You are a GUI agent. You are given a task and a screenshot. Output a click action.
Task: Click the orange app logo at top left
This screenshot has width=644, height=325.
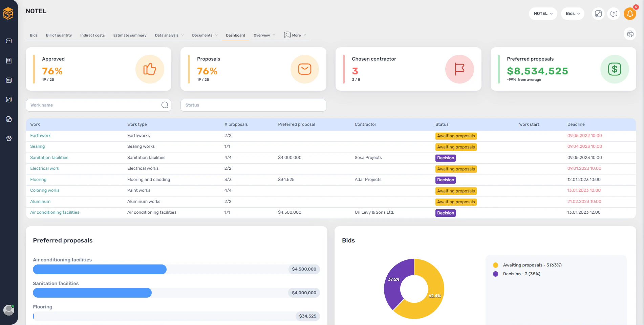pyautogui.click(x=9, y=13)
